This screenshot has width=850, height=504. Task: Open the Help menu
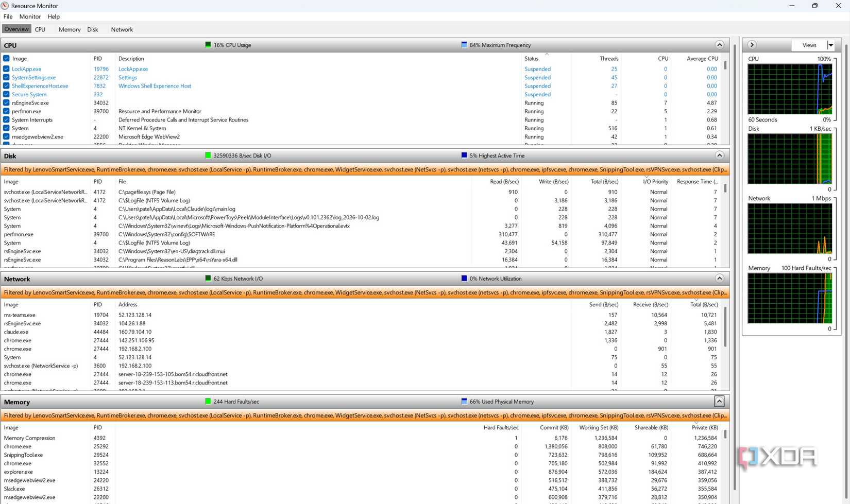coord(54,16)
